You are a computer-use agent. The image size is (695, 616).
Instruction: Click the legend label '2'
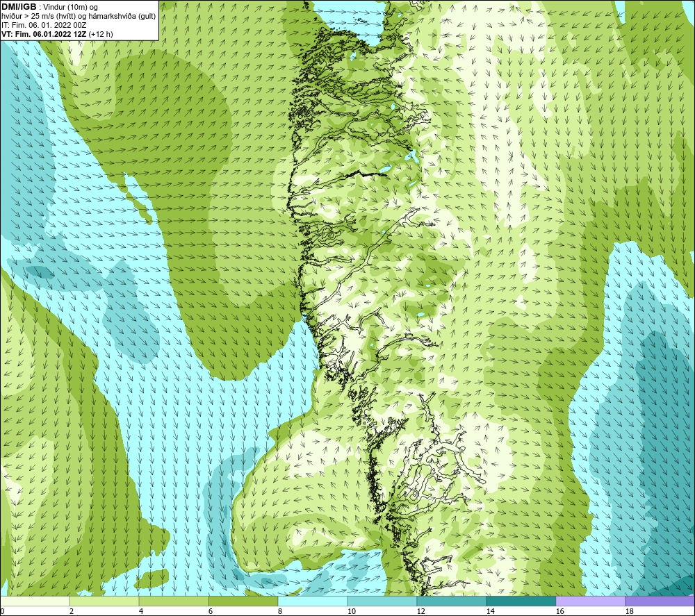click(72, 611)
